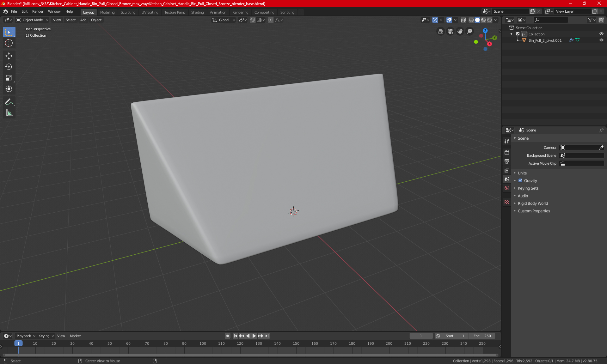607x364 pixels.
Task: Switch to the Shading workspace tab
Action: 197,12
